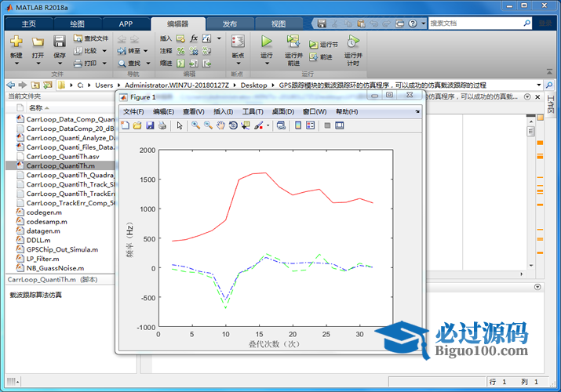Click the Run and Advance (运行并前进) icon

pos(293,42)
